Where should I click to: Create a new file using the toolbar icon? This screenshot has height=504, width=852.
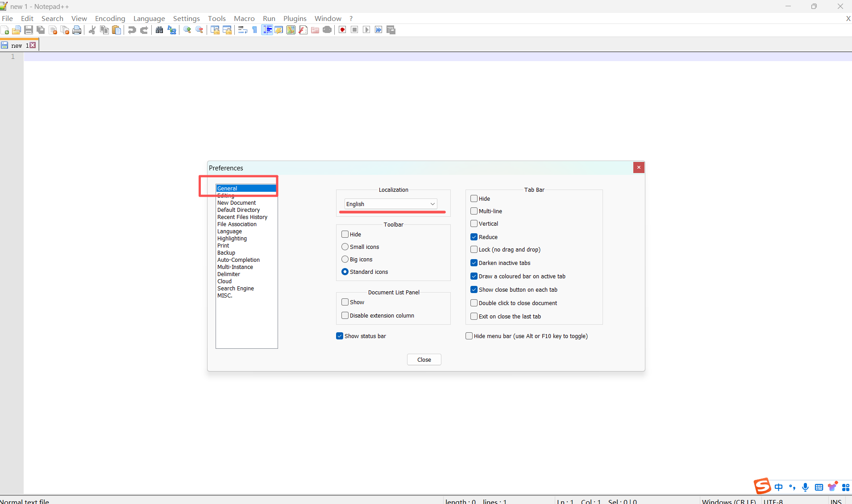[x=5, y=30]
